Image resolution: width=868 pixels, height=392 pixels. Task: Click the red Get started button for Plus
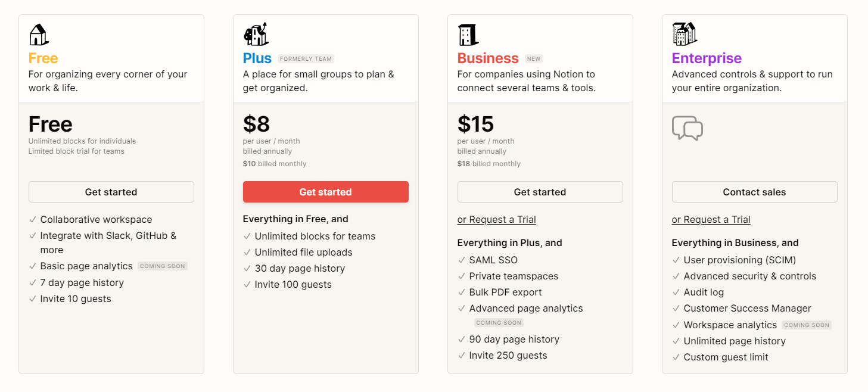pos(326,192)
